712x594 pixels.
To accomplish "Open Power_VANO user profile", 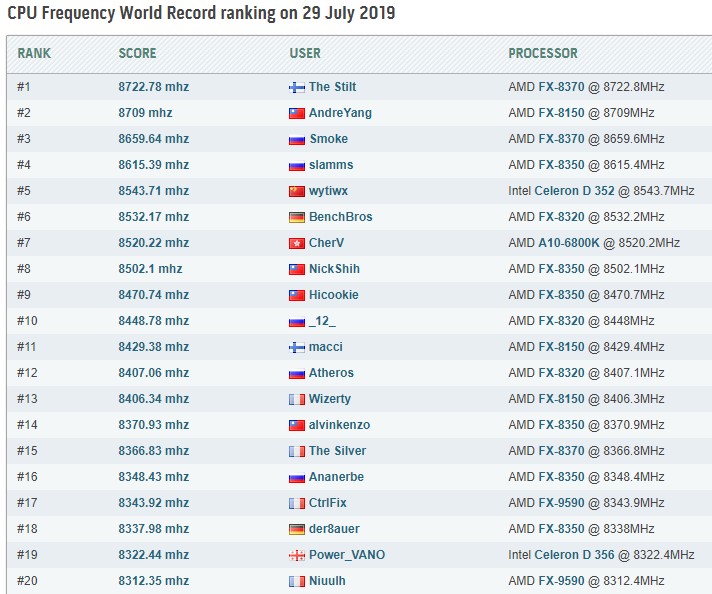I will click(347, 554).
